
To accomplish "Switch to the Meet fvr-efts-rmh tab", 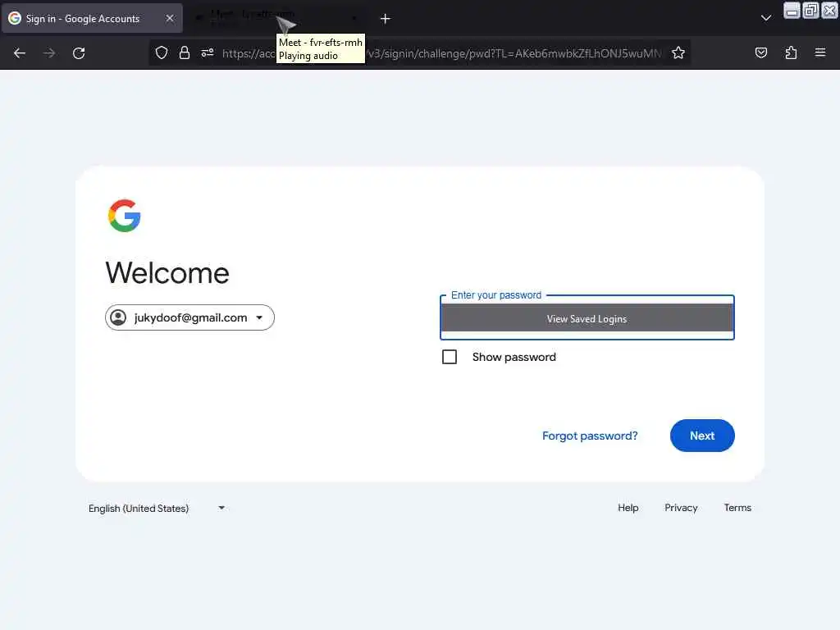I will [x=276, y=18].
